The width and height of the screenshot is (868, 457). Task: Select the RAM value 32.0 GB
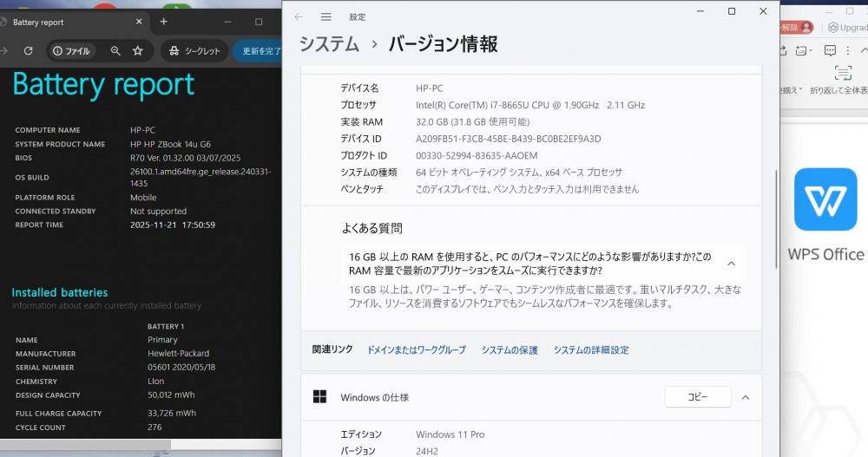coord(473,121)
